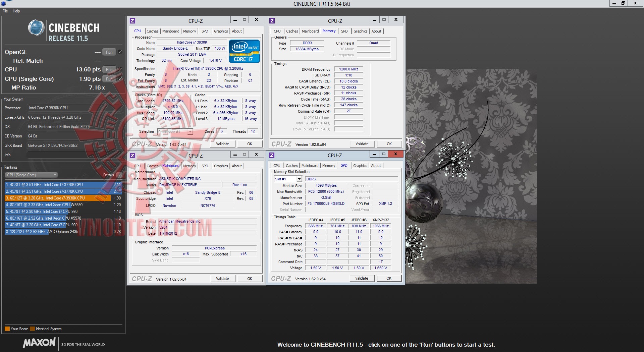Click the DRAM Frequency value 1200.0 MHz
Screen dimensions: 644x352
coord(349,69)
